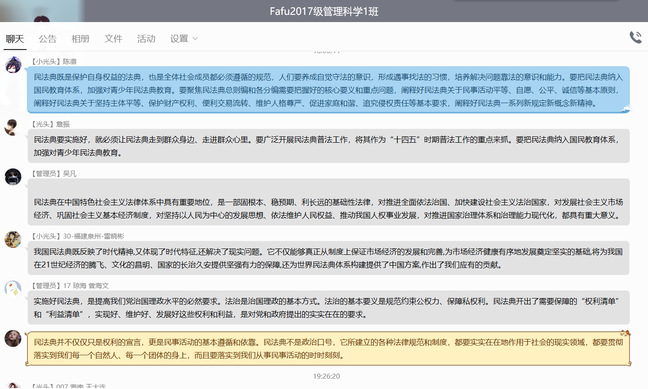The width and height of the screenshot is (648, 389).
Task: Open avatar beside the 十四五 message
Action: click(13, 127)
